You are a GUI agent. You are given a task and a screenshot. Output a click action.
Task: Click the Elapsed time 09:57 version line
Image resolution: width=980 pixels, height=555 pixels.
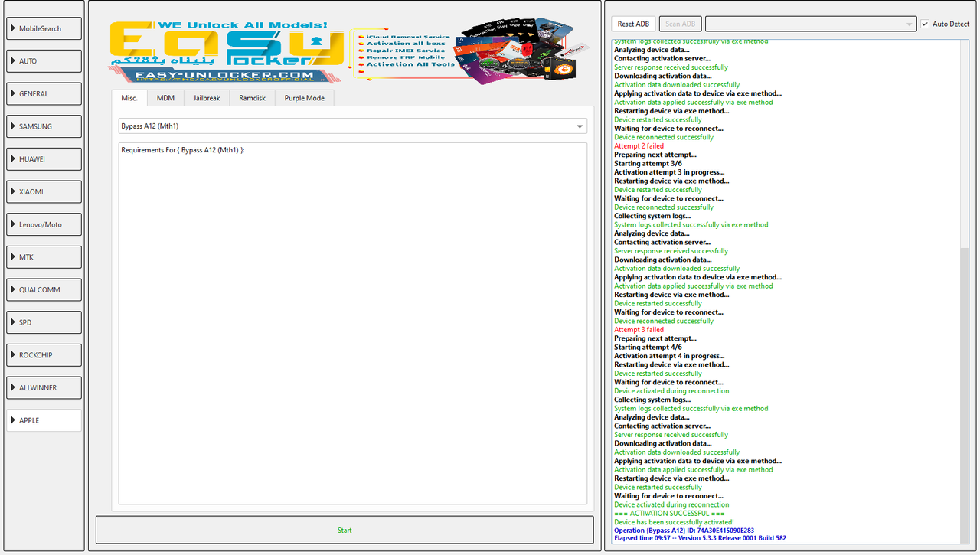[700, 538]
